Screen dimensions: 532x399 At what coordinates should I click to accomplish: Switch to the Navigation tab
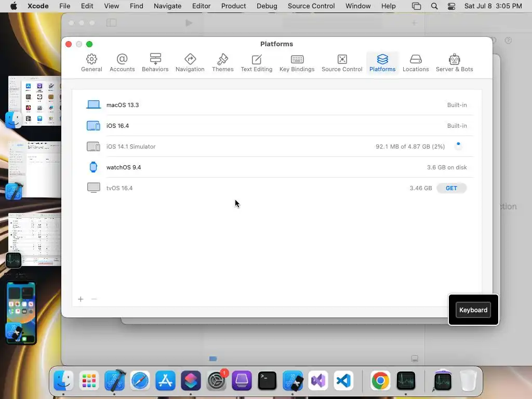190,63
